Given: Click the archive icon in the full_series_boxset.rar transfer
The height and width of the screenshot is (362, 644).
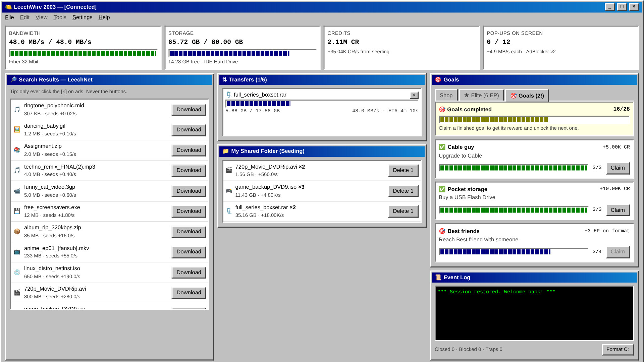Looking at the screenshot, I should pyautogui.click(x=229, y=95).
